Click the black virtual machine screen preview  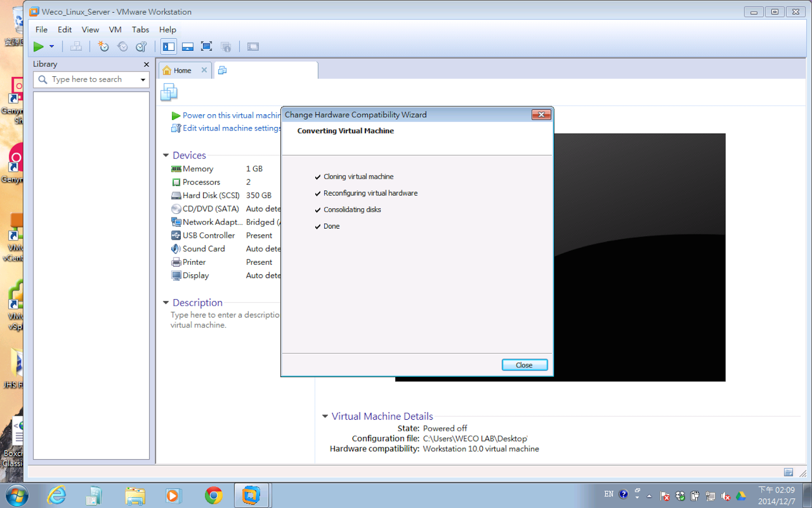[x=639, y=257]
